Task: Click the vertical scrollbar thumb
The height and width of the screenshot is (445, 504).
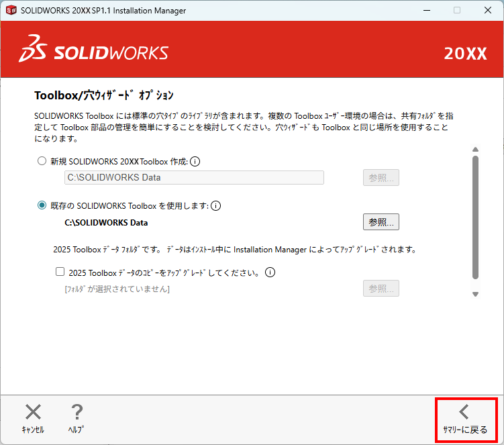Action: click(x=475, y=217)
